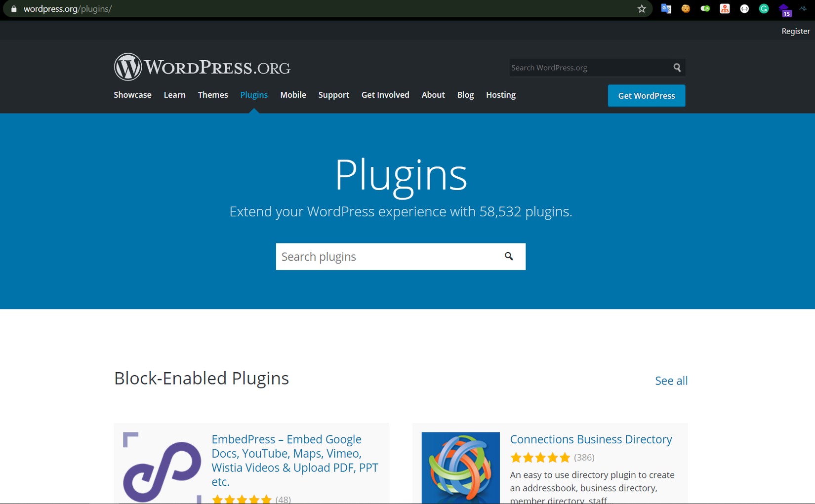Open the Hosting menu item
The width and height of the screenshot is (815, 504).
click(501, 95)
